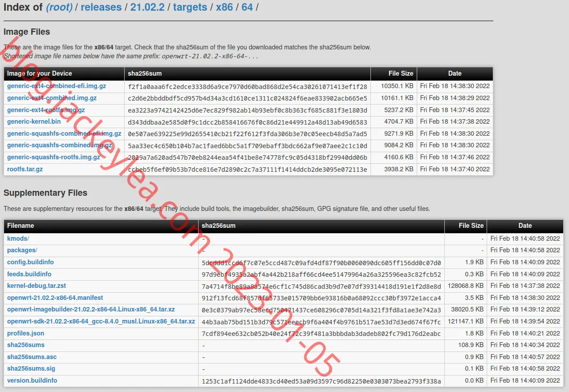The width and height of the screenshot is (569, 392).
Task: Download generic-squashfs-combined-efi.img.gz
Action: coord(64,133)
